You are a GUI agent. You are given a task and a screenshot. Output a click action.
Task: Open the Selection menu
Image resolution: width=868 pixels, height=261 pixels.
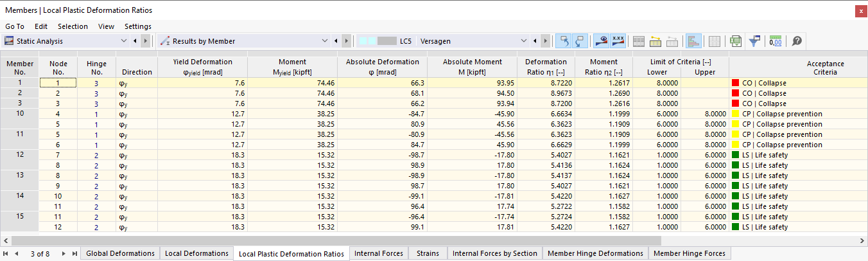[73, 26]
